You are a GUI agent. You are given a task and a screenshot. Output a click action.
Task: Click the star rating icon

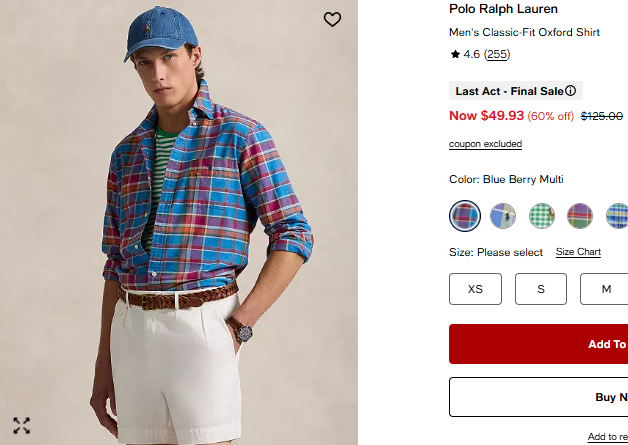[455, 54]
